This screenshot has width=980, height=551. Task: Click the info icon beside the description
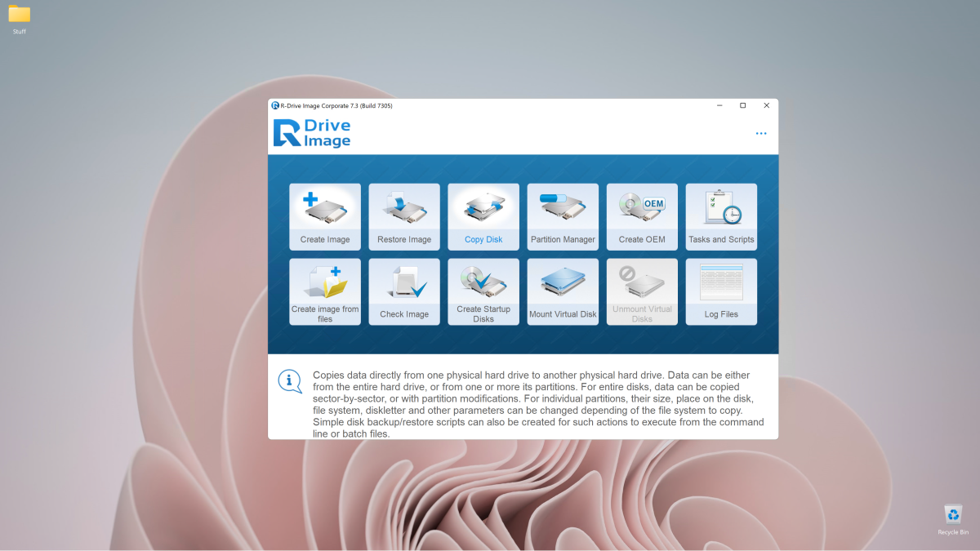pyautogui.click(x=290, y=381)
